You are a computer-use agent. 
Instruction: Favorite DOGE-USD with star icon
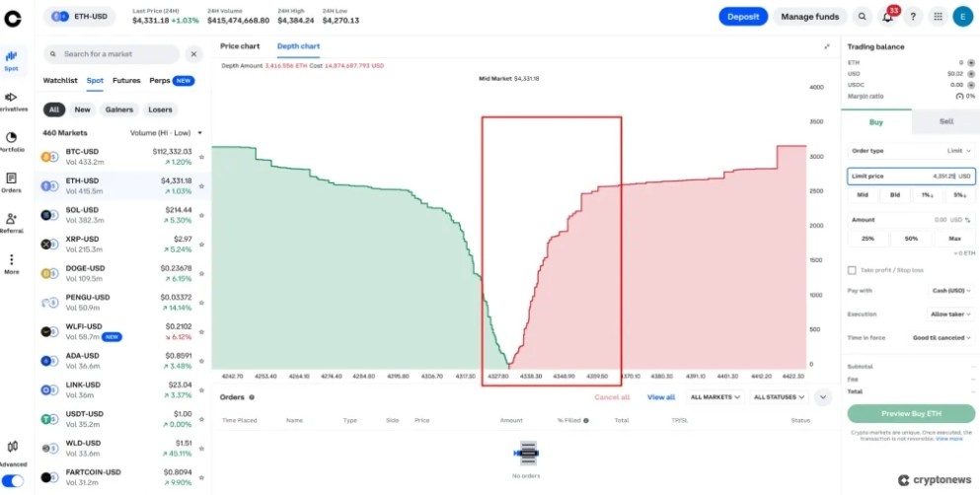[x=201, y=273]
